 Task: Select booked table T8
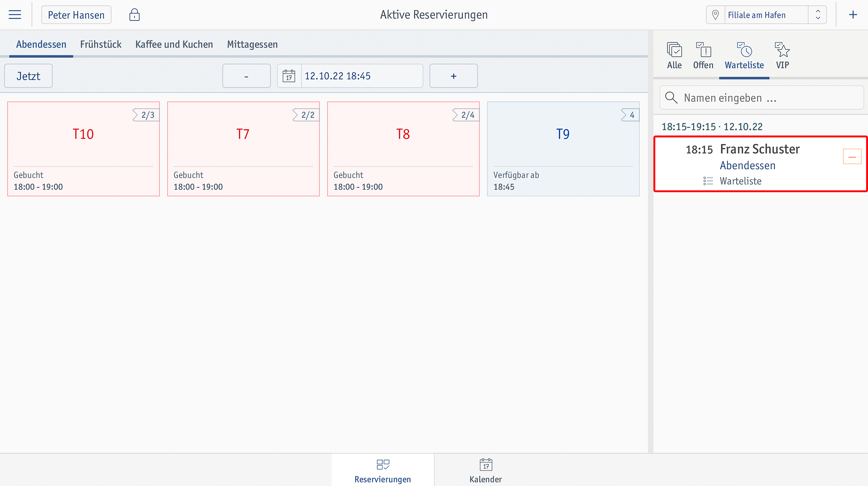(x=403, y=149)
